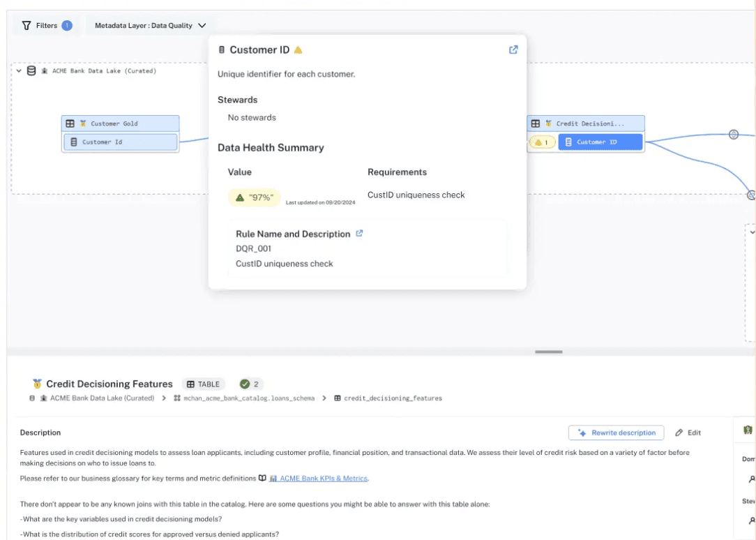Select the Customer Id column node
Image resolution: width=756 pixels, height=540 pixels.
(x=121, y=142)
